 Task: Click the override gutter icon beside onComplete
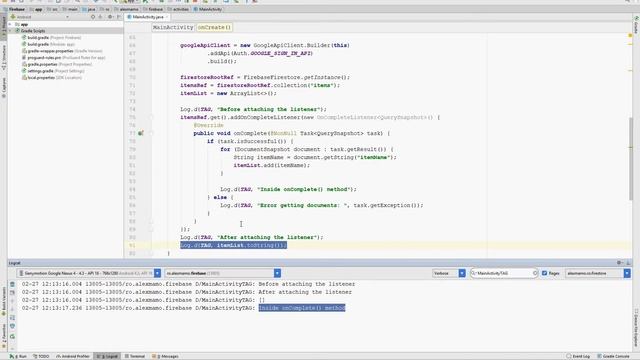click(x=140, y=133)
